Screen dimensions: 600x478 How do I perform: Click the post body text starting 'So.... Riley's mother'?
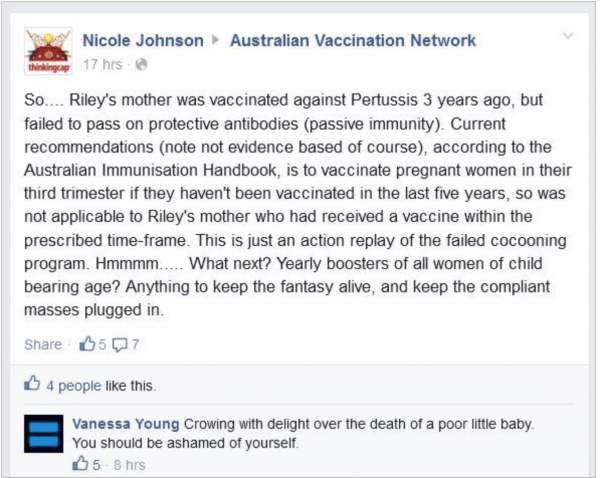click(298, 205)
